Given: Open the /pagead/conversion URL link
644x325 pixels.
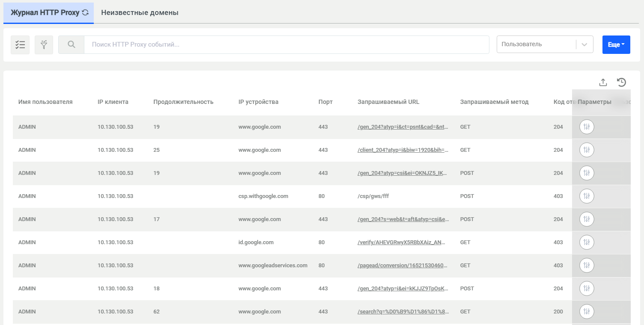Looking at the screenshot, I should click(x=403, y=266).
